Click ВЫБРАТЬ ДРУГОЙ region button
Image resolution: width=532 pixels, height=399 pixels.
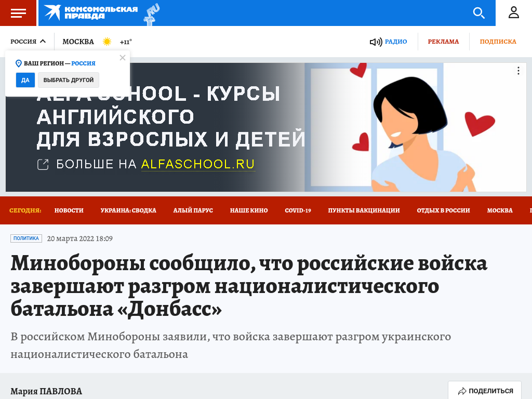click(69, 80)
